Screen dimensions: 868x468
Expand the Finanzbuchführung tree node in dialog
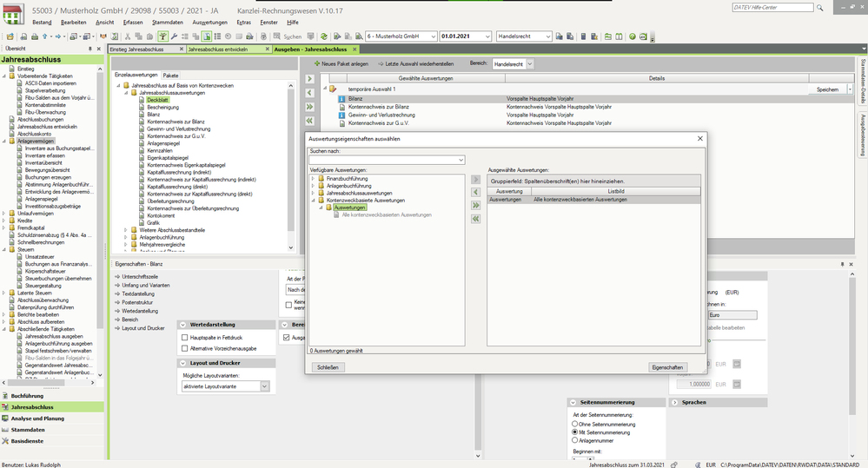[x=313, y=178]
